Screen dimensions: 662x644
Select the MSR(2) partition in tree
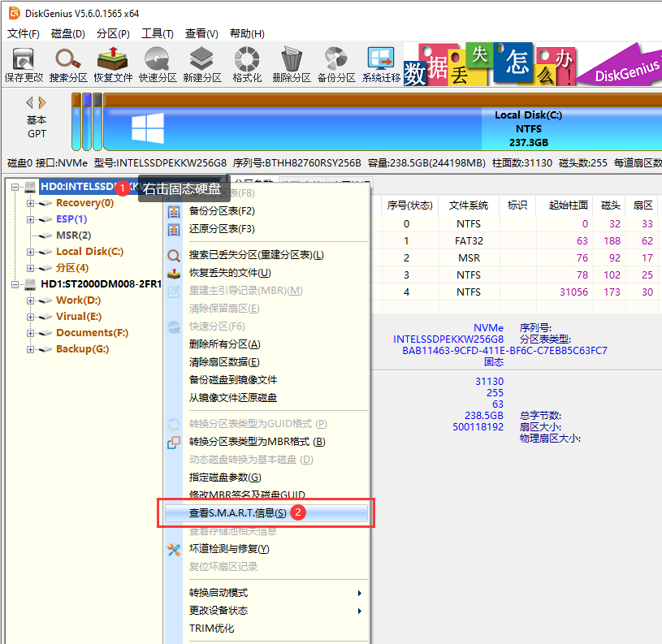[73, 236]
